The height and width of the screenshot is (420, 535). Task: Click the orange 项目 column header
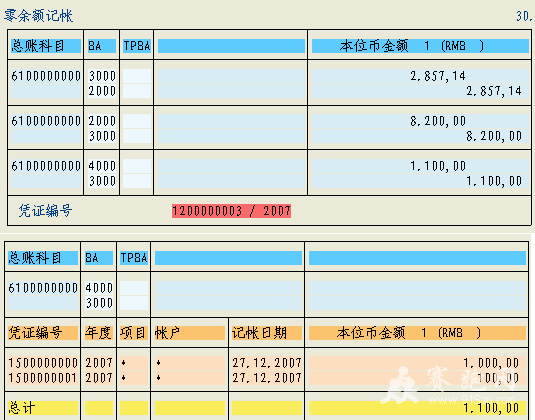tap(133, 333)
